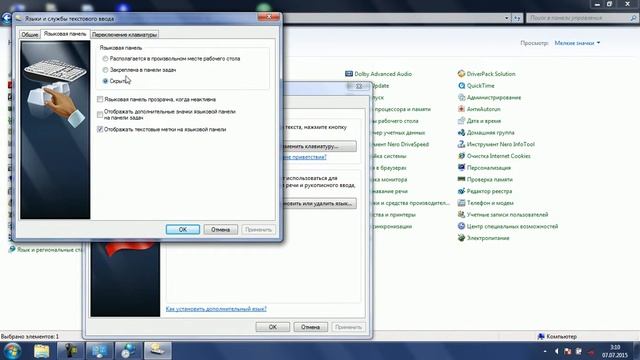The height and width of the screenshot is (360, 640).
Task: Switch to Переключение клавиатуры tab
Action: [124, 35]
